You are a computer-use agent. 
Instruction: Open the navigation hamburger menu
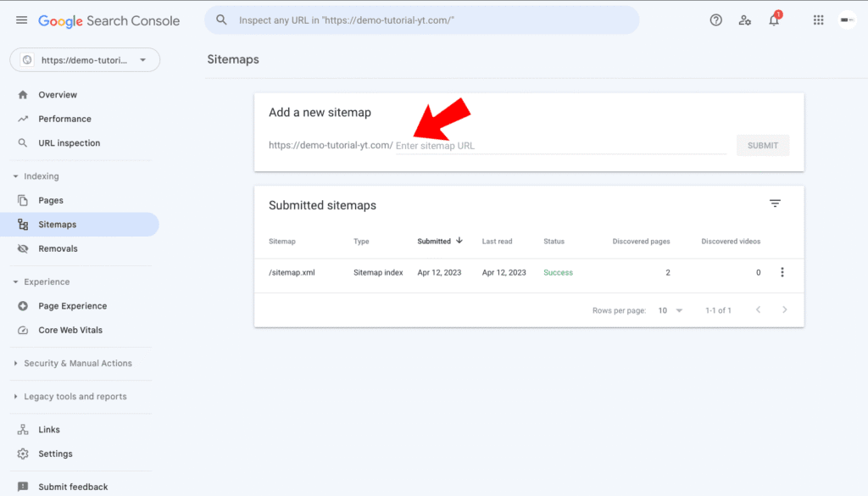coord(22,20)
